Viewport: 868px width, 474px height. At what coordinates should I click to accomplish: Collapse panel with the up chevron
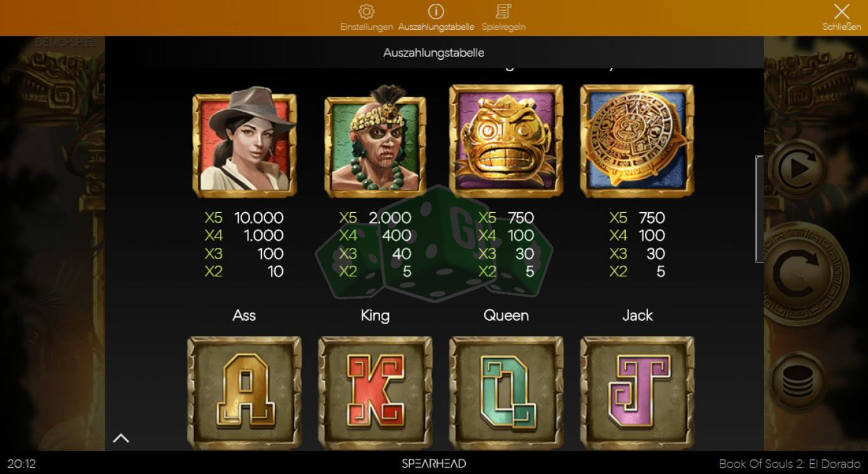coord(121,438)
